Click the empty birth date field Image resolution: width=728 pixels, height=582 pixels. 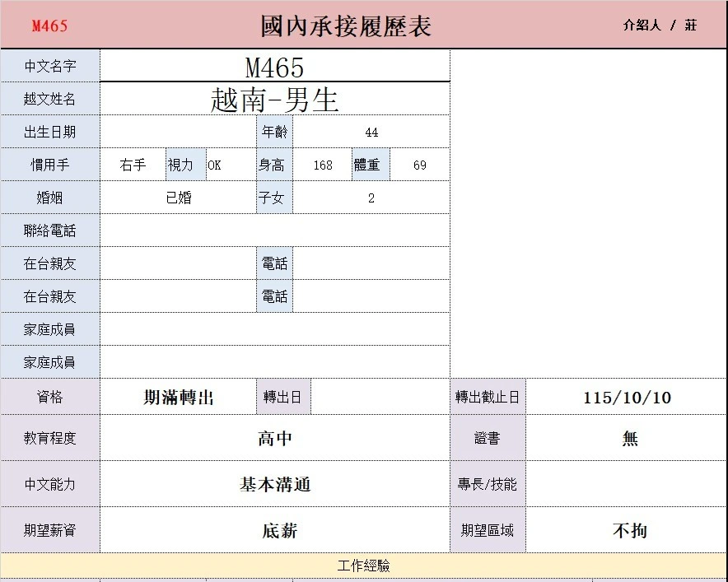[178, 132]
